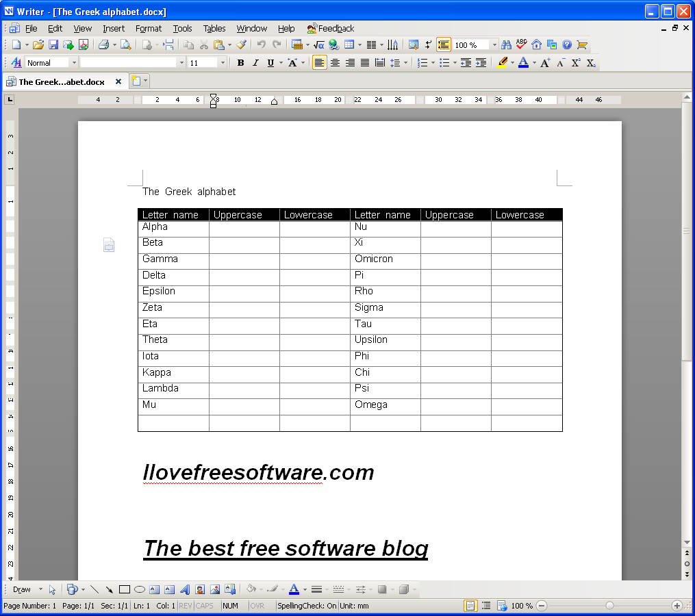Screen dimensions: 695x616
Task: Click the zoom slider handle
Action: pyautogui.click(x=609, y=606)
